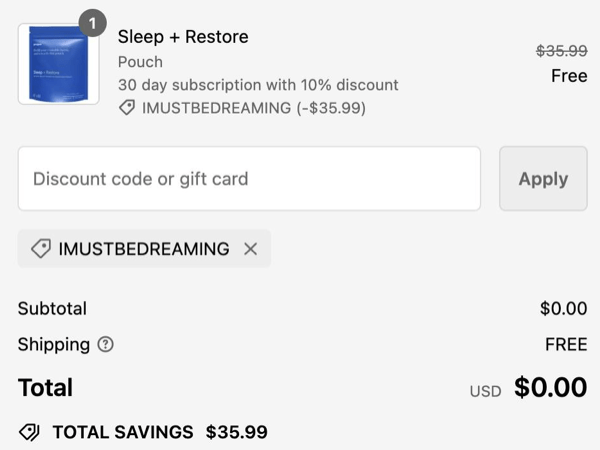Viewport: 600px width, 450px height.
Task: Focus the Discount code or gift card field
Action: [x=249, y=179]
